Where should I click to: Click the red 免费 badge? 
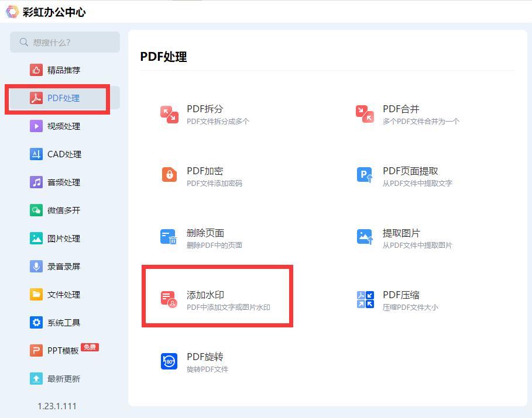coord(90,347)
